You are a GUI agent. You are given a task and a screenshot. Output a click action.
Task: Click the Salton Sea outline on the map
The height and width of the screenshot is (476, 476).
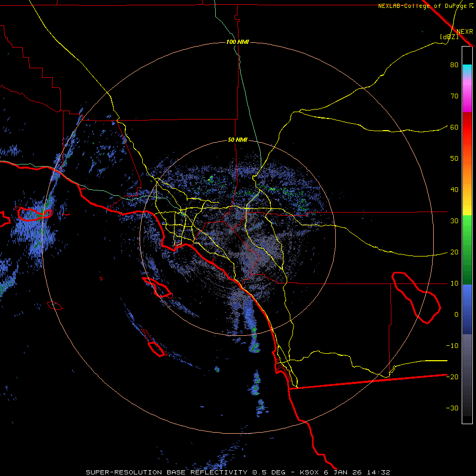(x=416, y=297)
